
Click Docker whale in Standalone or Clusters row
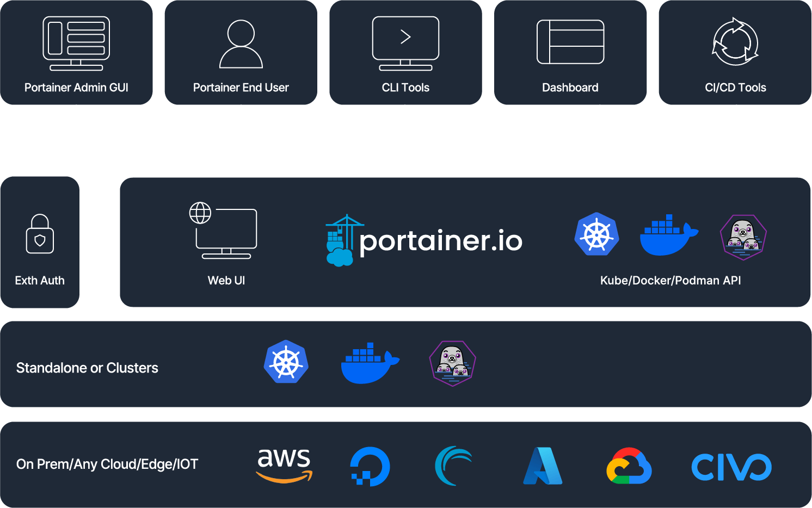click(x=370, y=363)
